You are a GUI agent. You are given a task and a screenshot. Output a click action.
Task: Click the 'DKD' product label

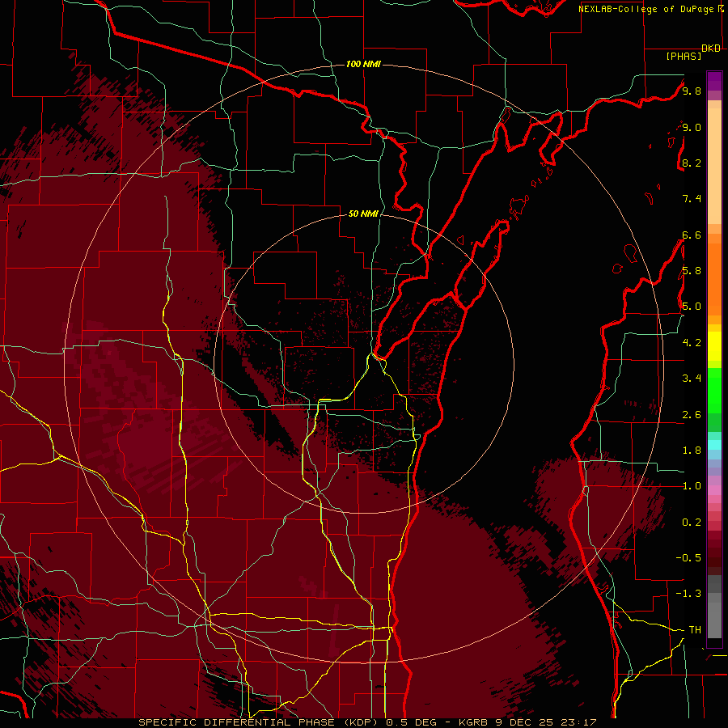click(711, 49)
